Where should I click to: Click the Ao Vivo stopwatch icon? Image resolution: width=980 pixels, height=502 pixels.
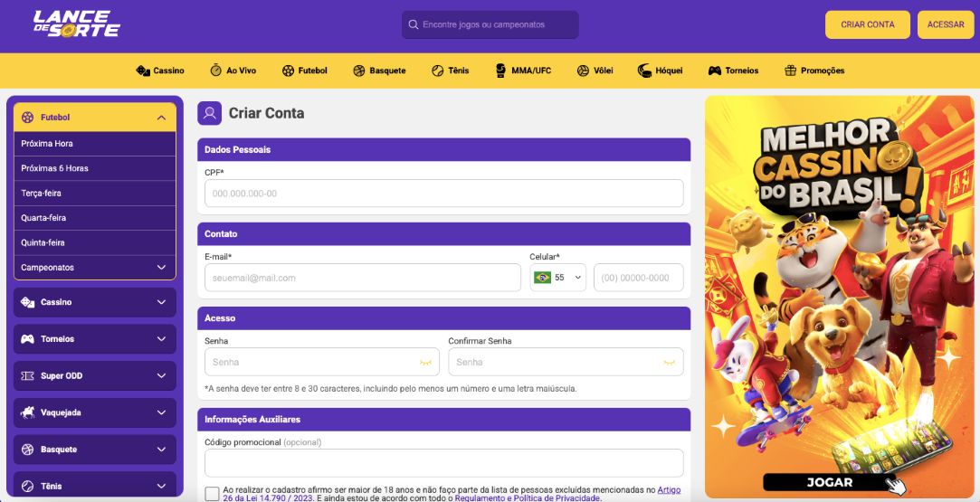point(215,70)
